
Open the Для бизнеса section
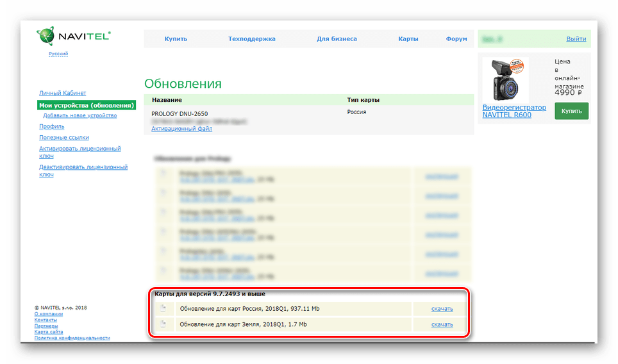pos(337,38)
